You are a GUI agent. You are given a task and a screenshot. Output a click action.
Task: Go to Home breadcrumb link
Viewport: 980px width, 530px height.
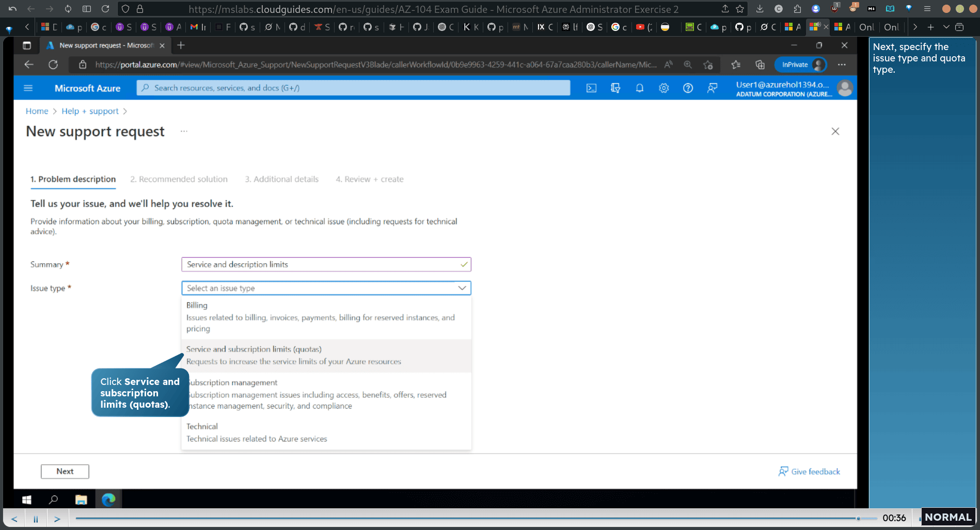[37, 111]
